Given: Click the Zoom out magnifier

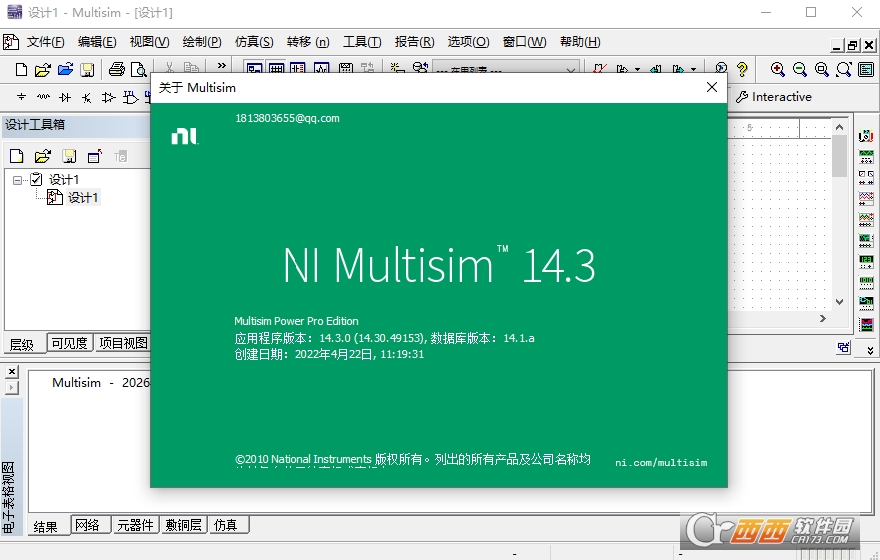Looking at the screenshot, I should tap(800, 70).
